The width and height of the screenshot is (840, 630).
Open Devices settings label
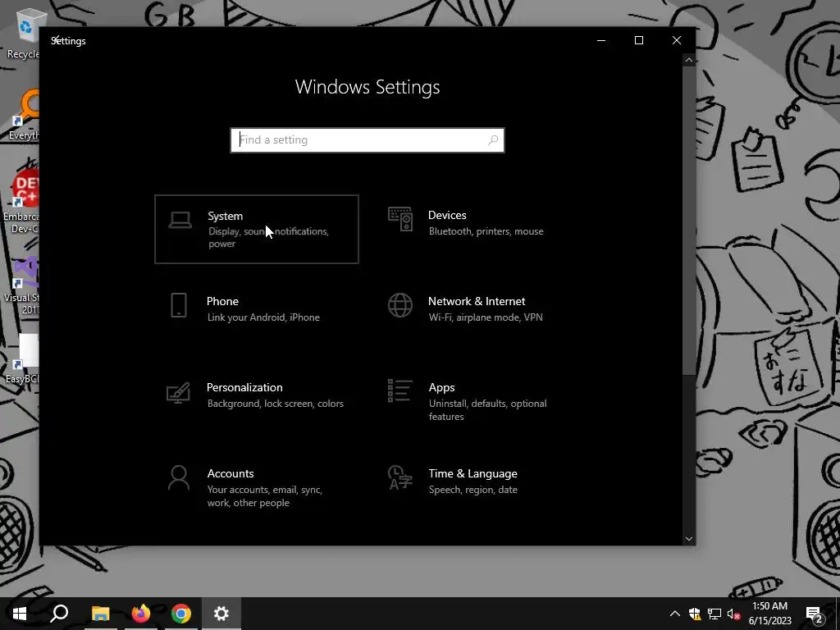coord(447,215)
